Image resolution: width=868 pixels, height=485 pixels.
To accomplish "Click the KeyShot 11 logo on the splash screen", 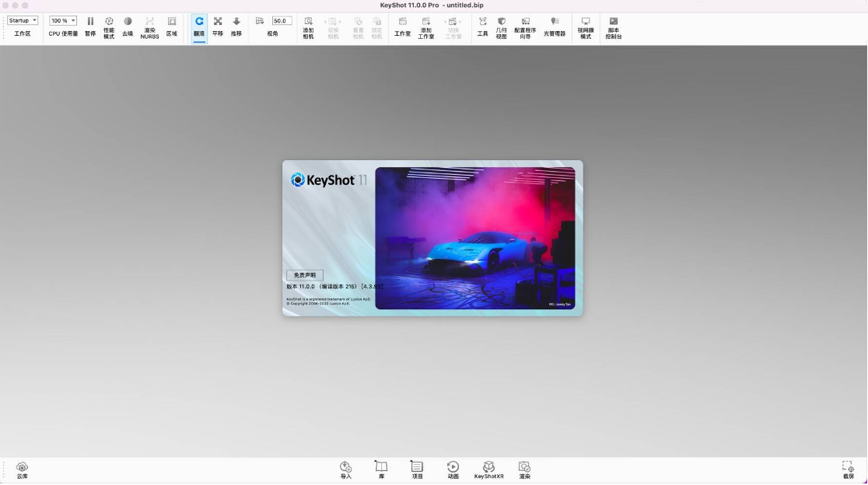I will [x=329, y=180].
